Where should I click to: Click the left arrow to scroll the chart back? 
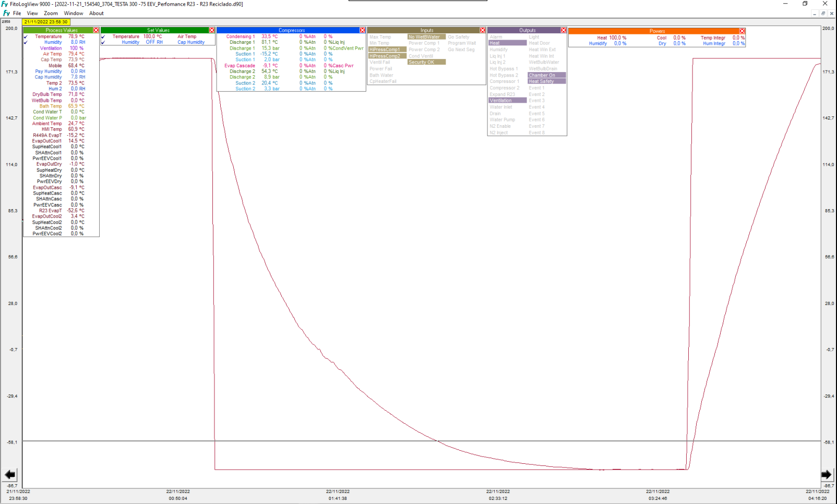coord(10,475)
